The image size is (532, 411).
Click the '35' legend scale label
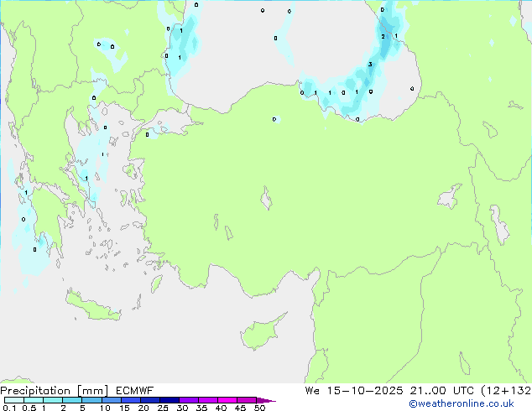coord(201,408)
